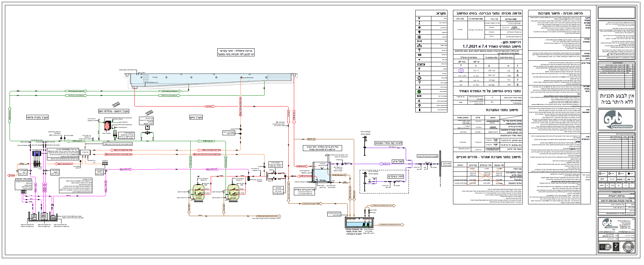The image size is (644, 265).
Task: Click the gray circle legend symbol
Action: (419, 78)
